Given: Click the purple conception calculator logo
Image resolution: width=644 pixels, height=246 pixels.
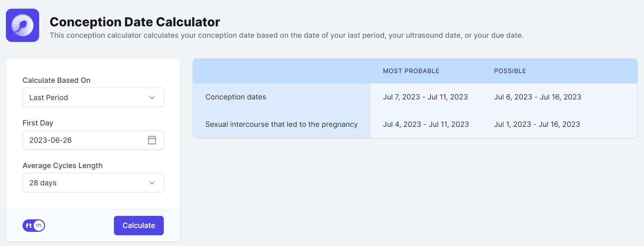Looking at the screenshot, I should (x=23, y=25).
